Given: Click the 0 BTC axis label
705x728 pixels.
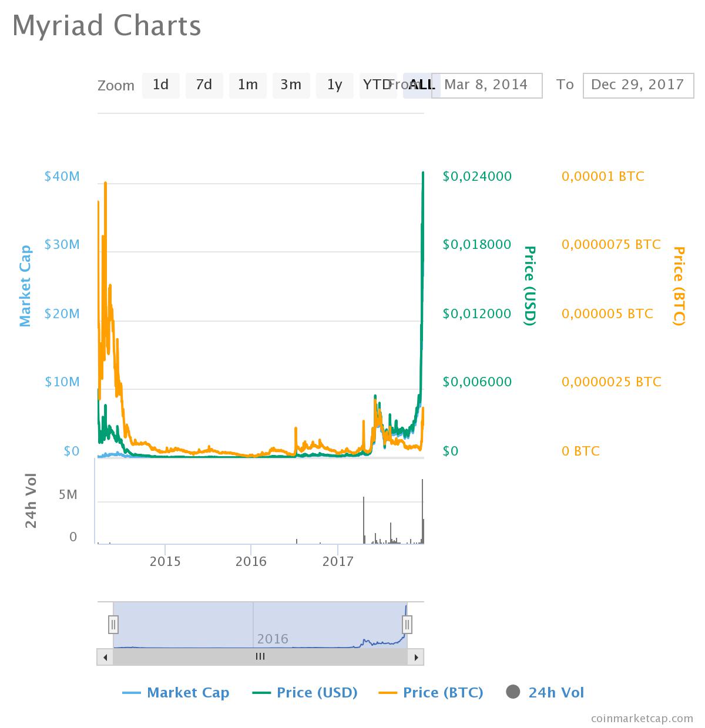Looking at the screenshot, I should (580, 451).
